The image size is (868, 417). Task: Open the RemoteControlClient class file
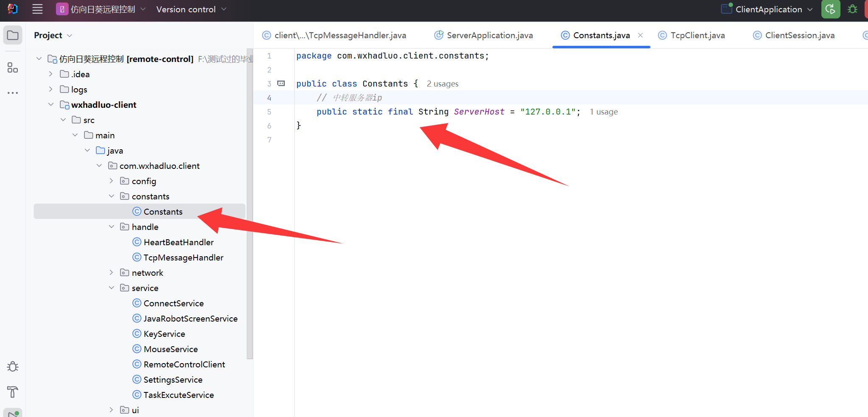click(x=184, y=364)
